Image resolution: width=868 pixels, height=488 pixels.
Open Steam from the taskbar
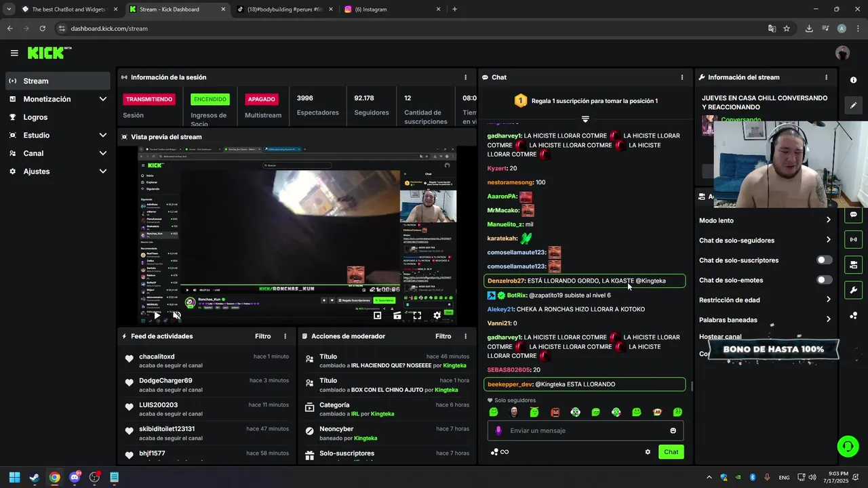click(x=35, y=477)
